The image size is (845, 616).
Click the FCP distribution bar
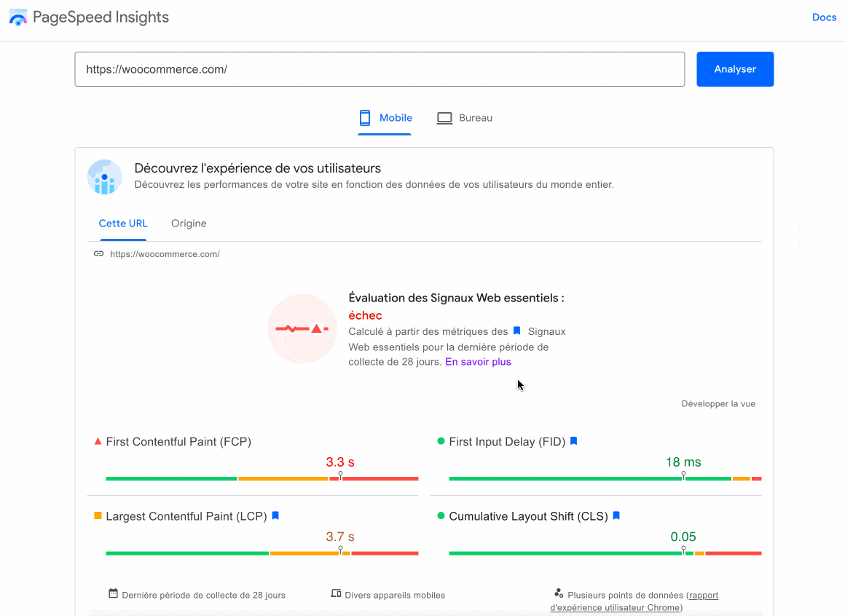click(262, 478)
